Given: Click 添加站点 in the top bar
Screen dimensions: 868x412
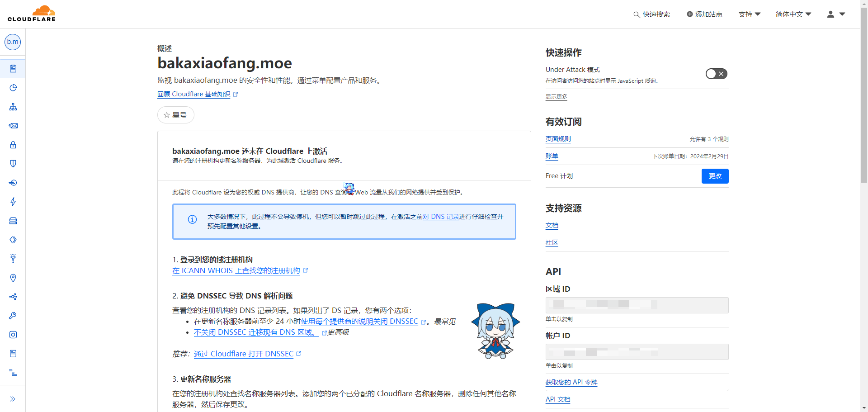Looking at the screenshot, I should coord(704,14).
